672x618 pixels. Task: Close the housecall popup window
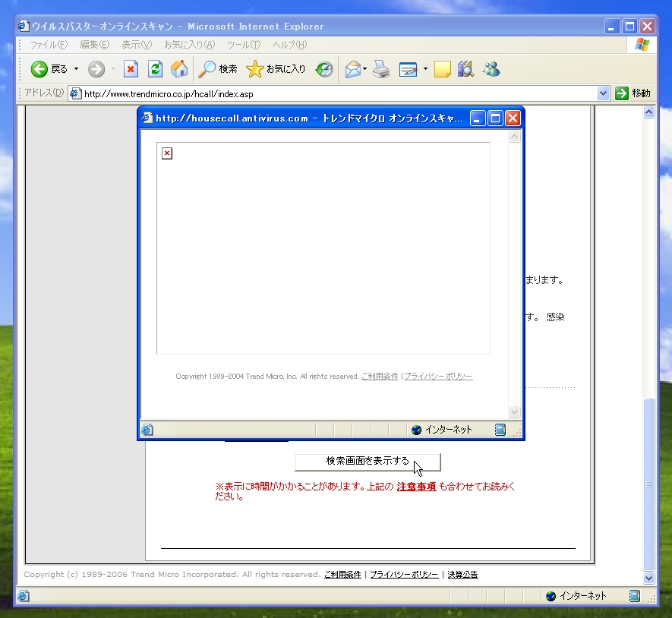[x=513, y=118]
